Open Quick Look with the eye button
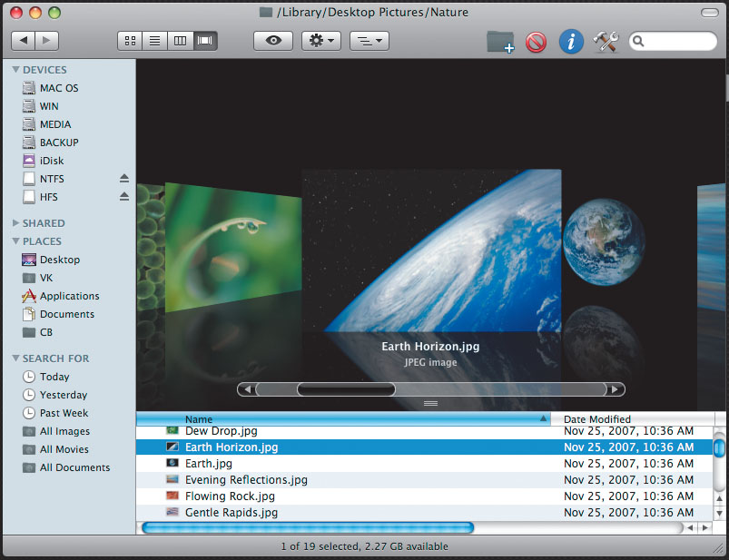 pos(273,41)
